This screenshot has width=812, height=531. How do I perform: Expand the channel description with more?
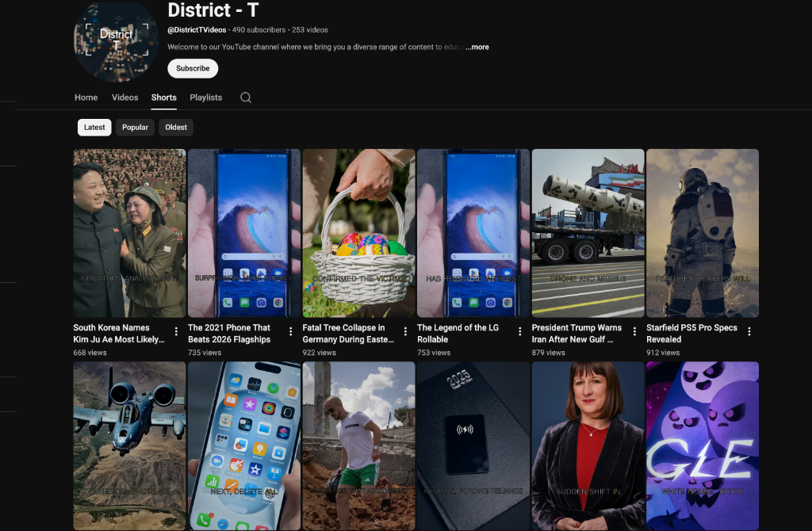coord(477,47)
